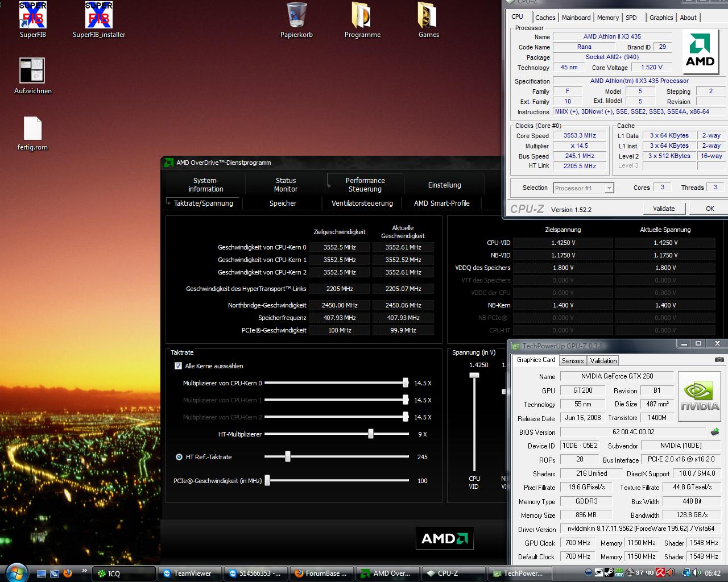Click the OK button in CPU-Z
The width and height of the screenshot is (728, 582).
tap(710, 209)
